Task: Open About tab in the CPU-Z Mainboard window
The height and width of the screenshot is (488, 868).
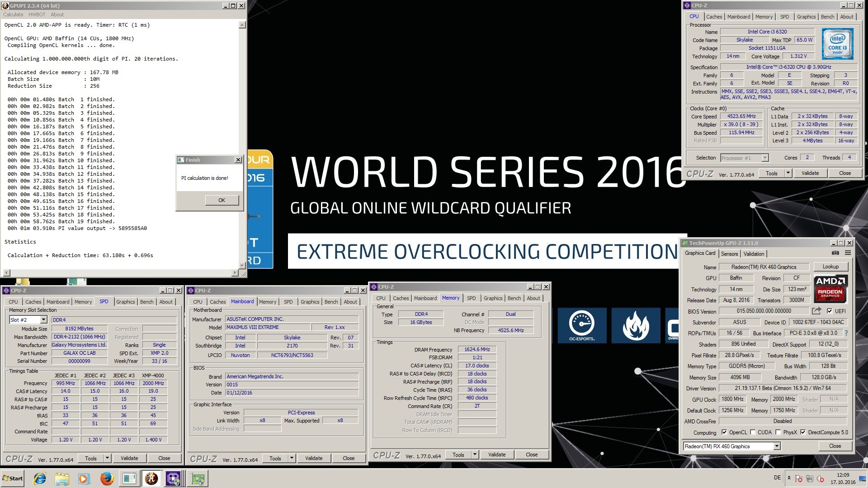Action: point(350,302)
